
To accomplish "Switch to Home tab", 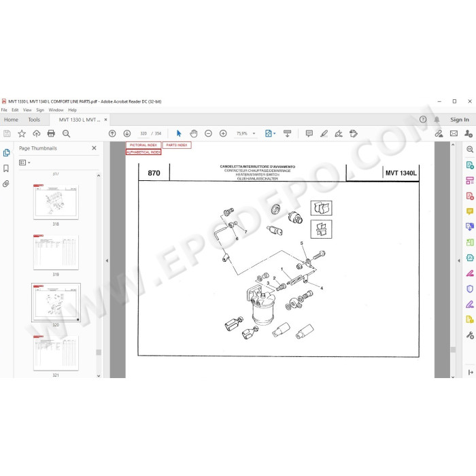I will pos(11,120).
